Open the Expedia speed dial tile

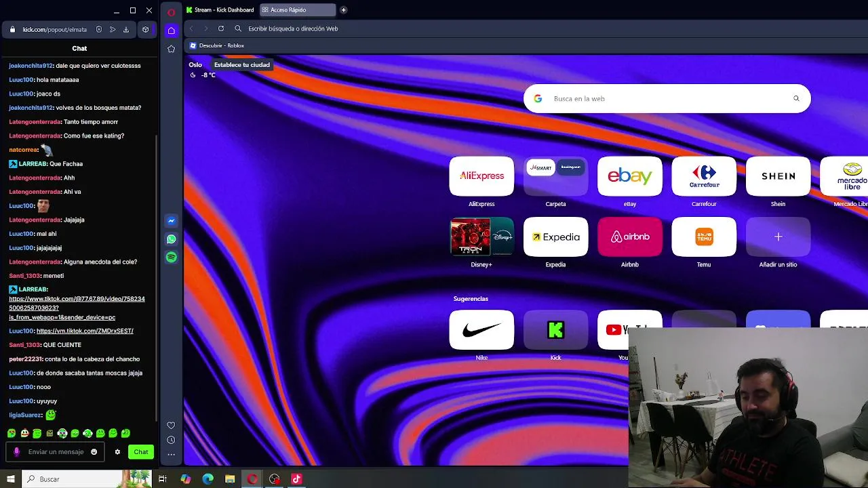[x=555, y=237]
